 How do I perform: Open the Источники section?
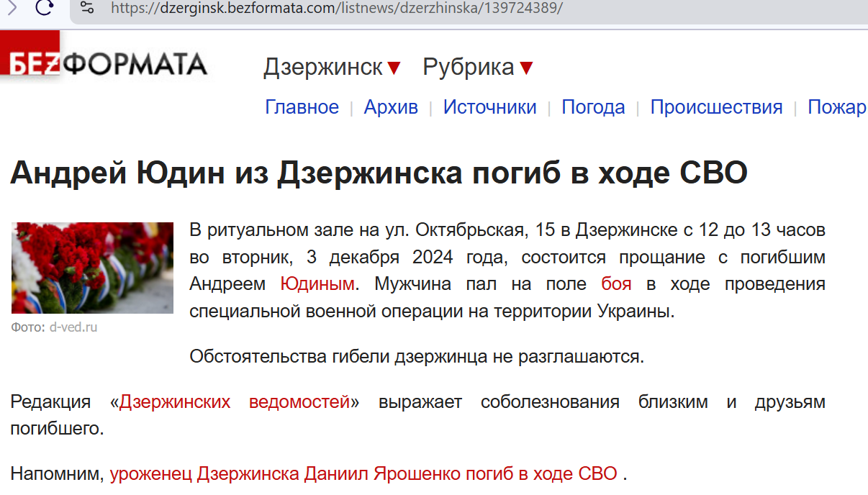(489, 107)
